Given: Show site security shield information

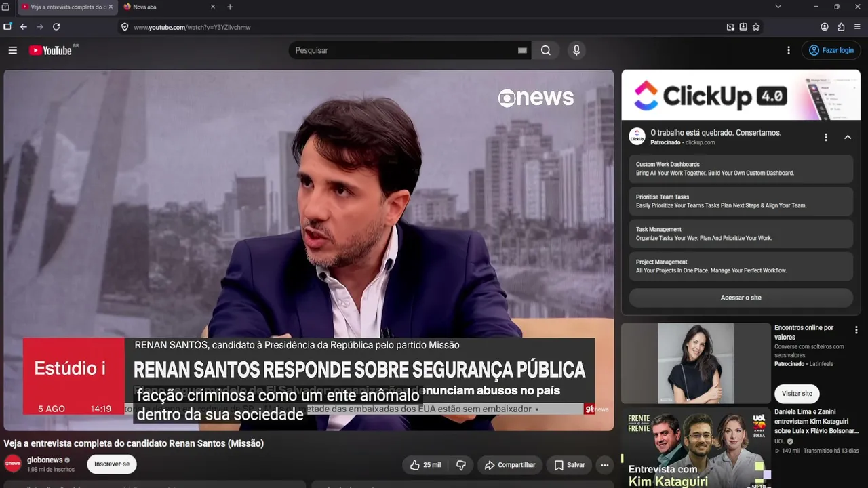Looking at the screenshot, I should pyautogui.click(x=125, y=27).
